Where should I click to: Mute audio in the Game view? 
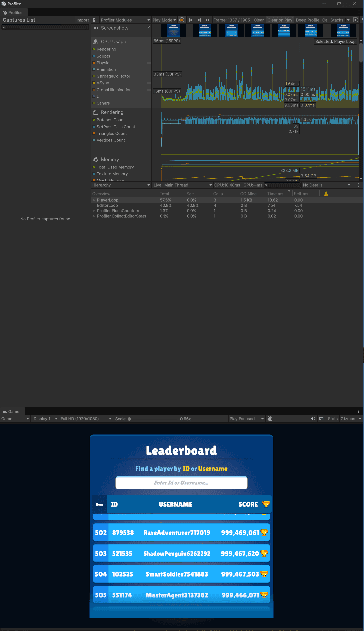click(313, 419)
